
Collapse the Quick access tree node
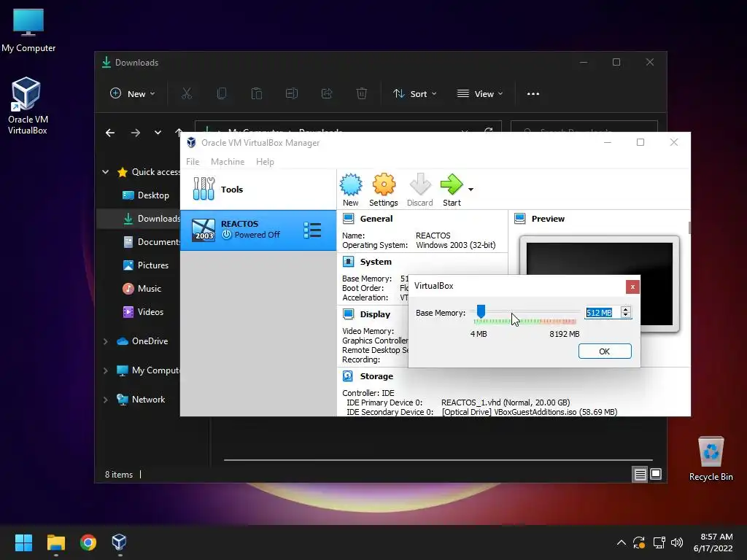click(105, 172)
